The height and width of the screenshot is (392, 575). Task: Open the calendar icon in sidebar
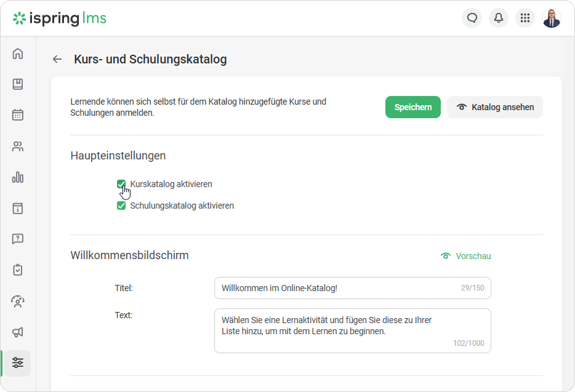(18, 115)
